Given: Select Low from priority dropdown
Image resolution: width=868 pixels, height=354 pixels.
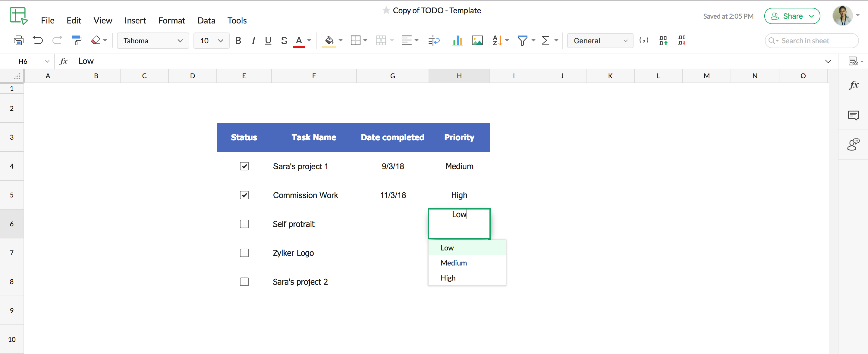Looking at the screenshot, I should 447,247.
